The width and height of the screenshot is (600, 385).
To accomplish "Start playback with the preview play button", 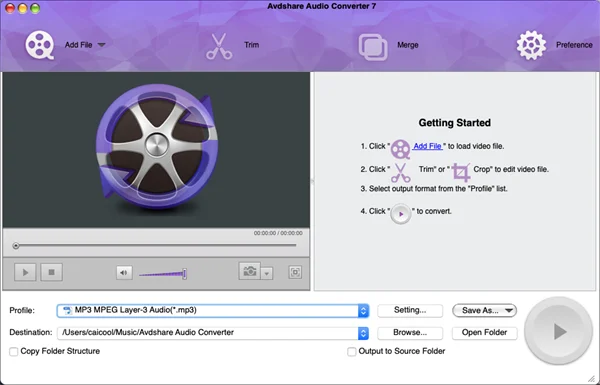I will pos(25,272).
